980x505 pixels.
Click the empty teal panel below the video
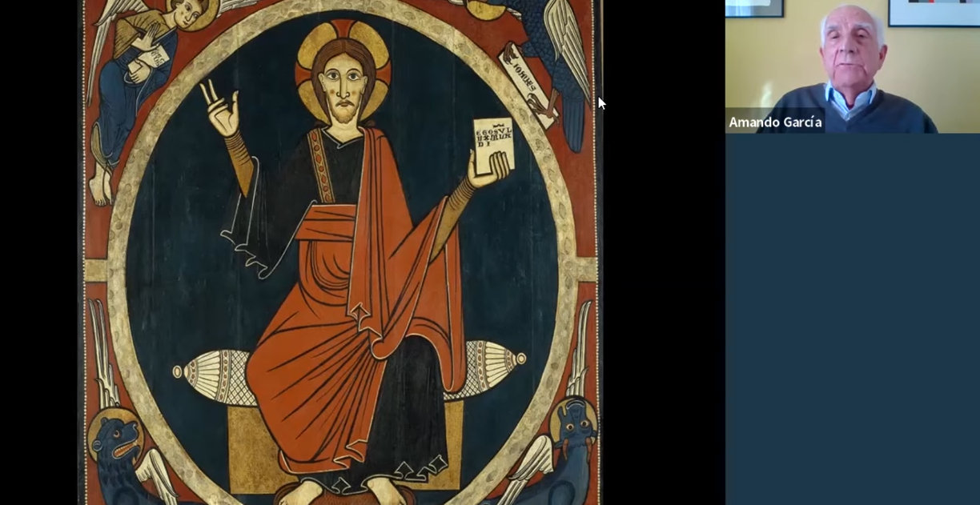[x=852, y=320]
